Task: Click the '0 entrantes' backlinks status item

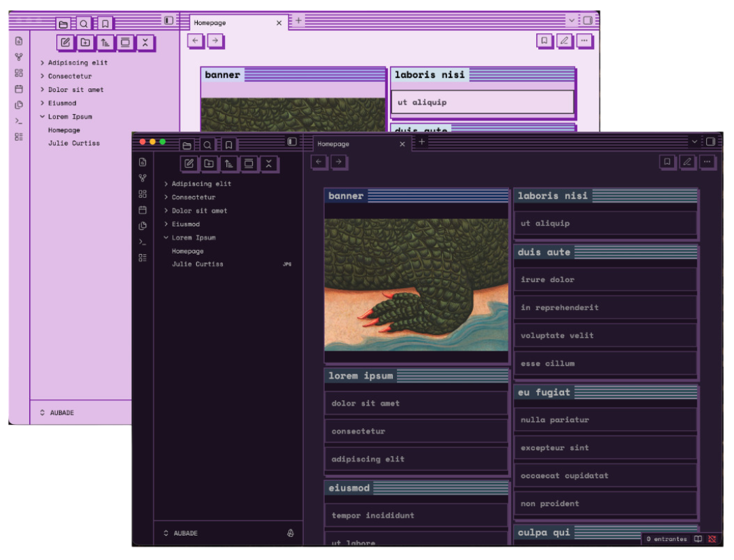Action: (667, 539)
